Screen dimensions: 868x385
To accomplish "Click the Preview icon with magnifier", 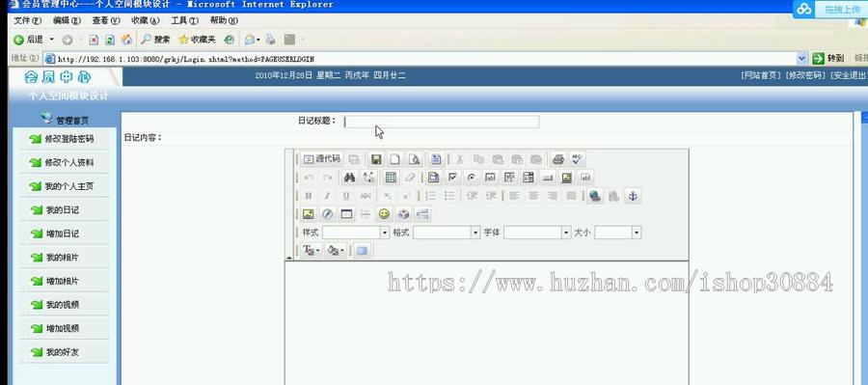I will coord(414,159).
